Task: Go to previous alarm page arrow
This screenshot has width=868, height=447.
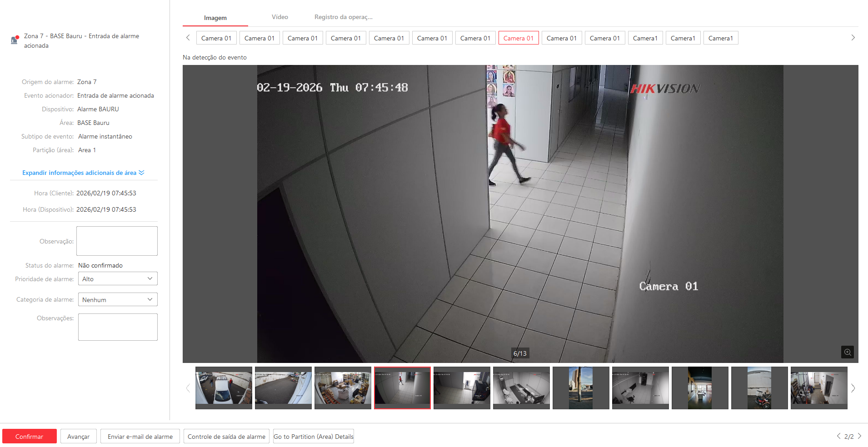Action: point(838,436)
